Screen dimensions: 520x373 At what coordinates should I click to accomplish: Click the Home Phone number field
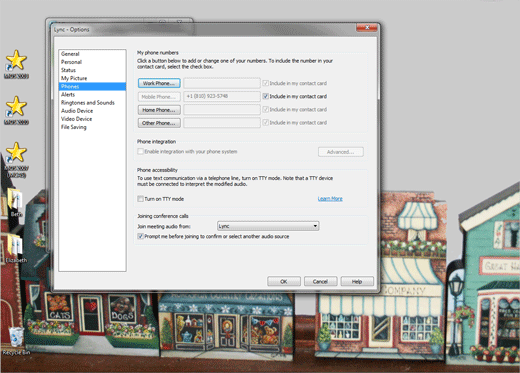pos(222,110)
